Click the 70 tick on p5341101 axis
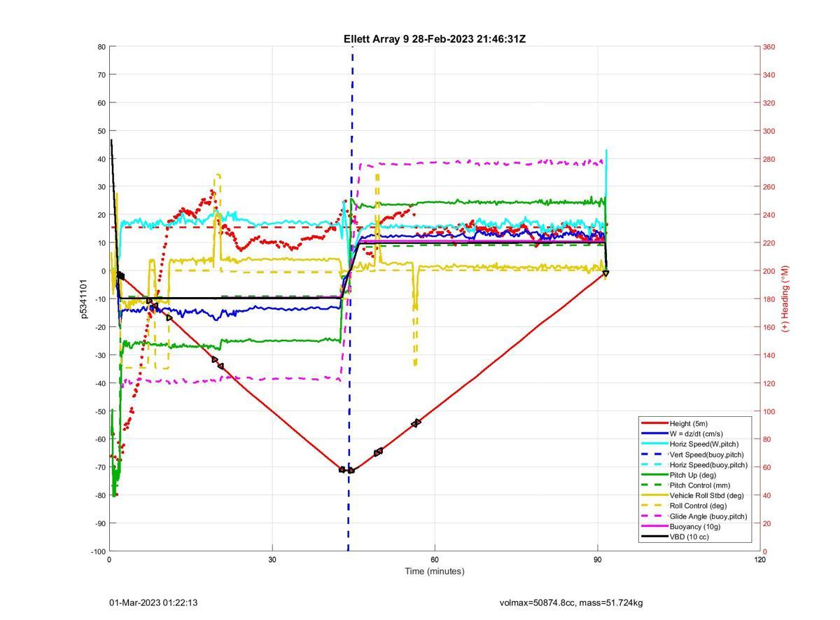This screenshot has width=840, height=620. [x=101, y=75]
